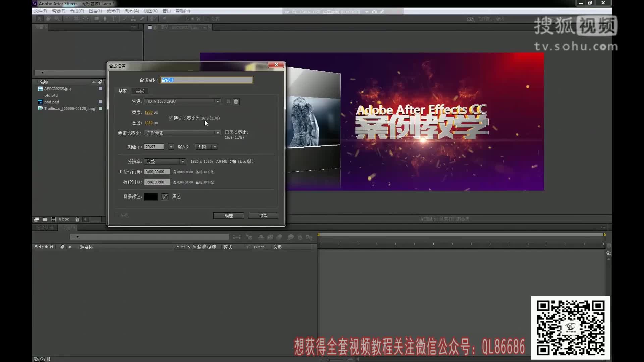Select the Puppet Pin tool

click(x=164, y=19)
